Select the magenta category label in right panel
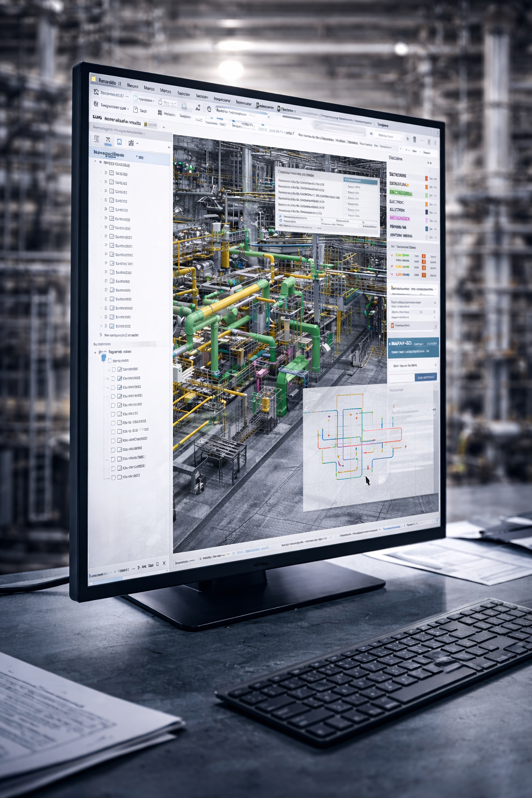532x798 pixels. (400, 218)
